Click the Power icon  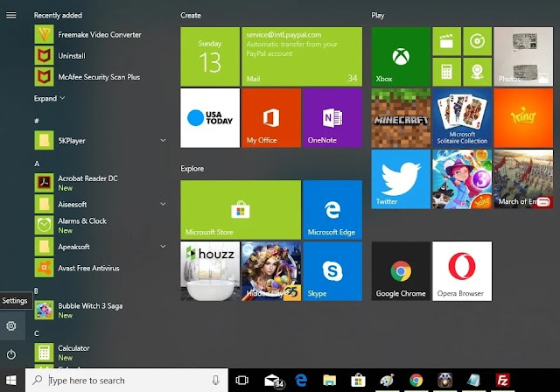point(11,354)
